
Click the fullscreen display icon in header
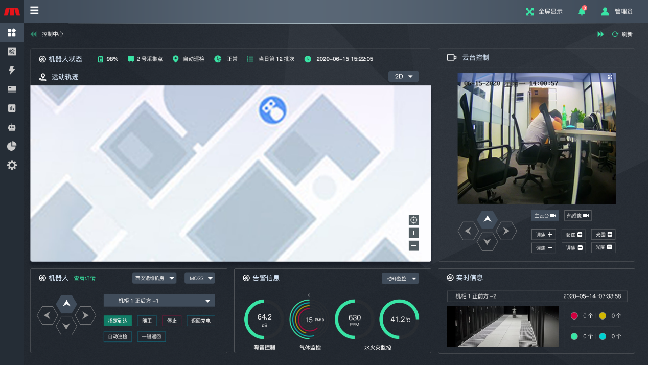(x=530, y=12)
